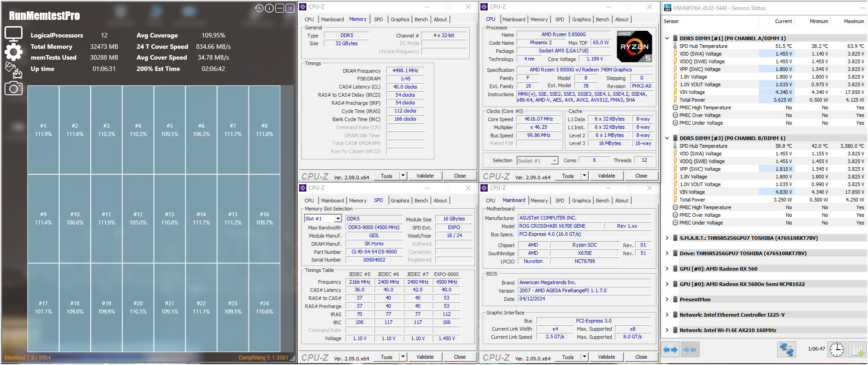Viewport: 868px width, 365px height.
Task: Select memory test tile #12 showing 105.0%
Action: [x=138, y=219]
